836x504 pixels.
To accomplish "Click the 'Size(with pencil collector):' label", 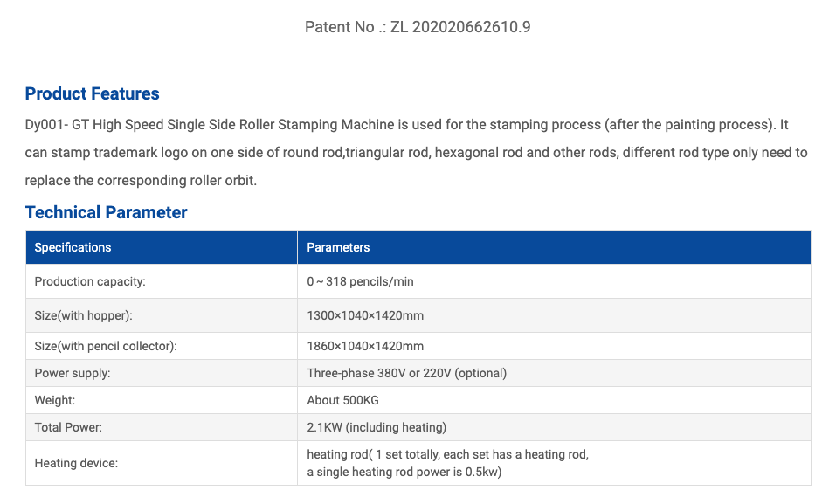I will pos(106,346).
